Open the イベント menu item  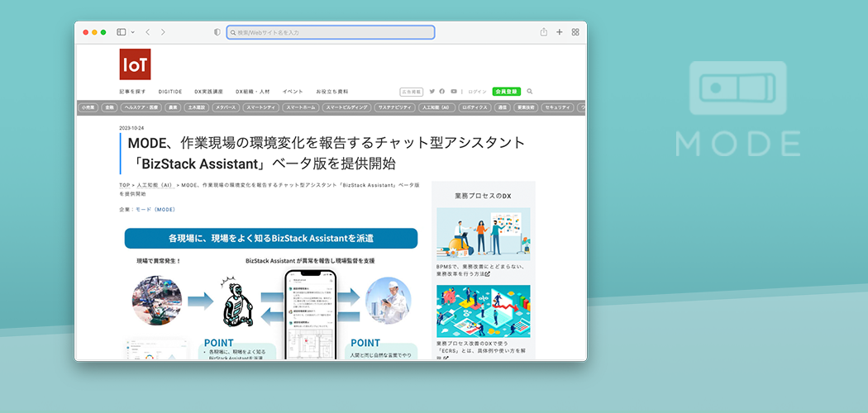pos(293,92)
